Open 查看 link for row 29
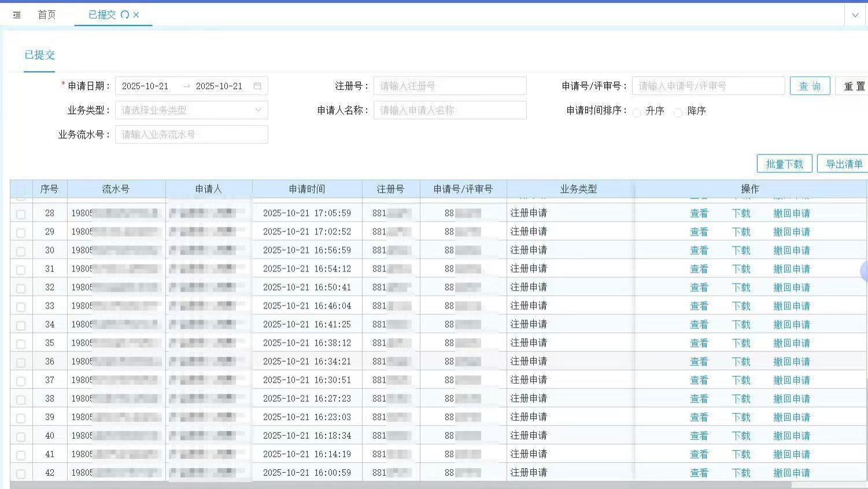Viewport: 868px width, 489px height. pyautogui.click(x=699, y=231)
